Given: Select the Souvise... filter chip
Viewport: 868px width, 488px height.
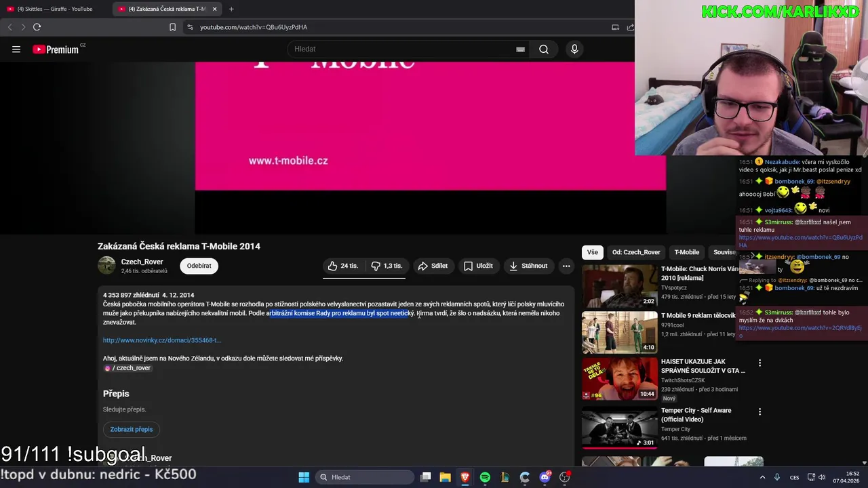Looking at the screenshot, I should tap(723, 252).
